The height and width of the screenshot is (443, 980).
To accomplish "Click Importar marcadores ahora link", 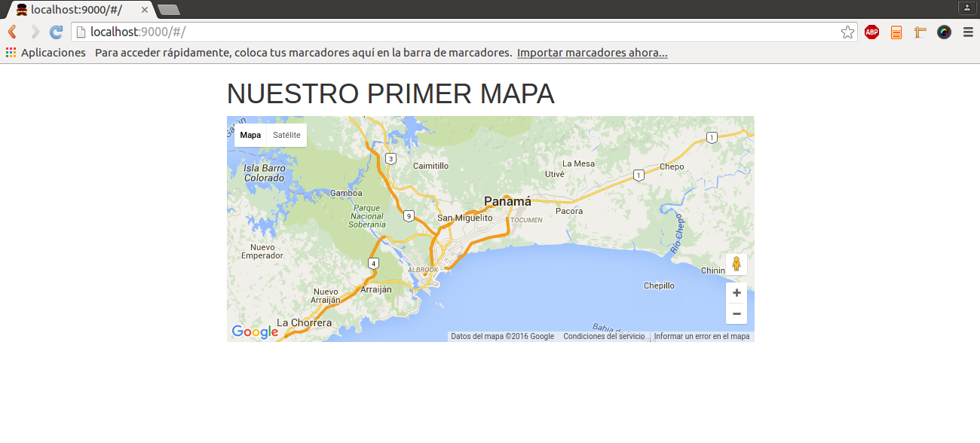I will pos(593,53).
